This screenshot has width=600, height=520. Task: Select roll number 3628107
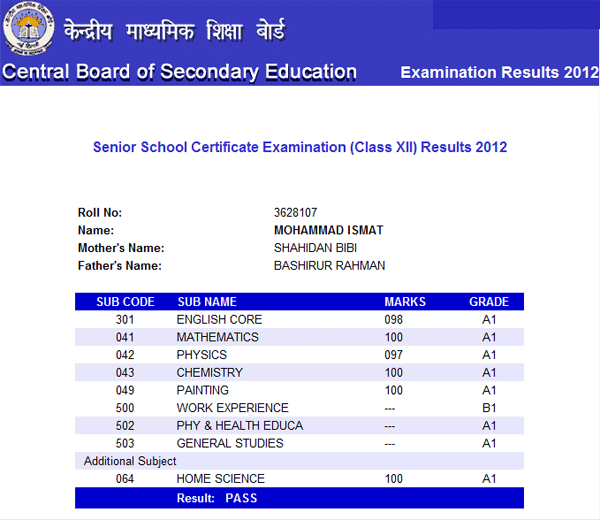pos(295,213)
